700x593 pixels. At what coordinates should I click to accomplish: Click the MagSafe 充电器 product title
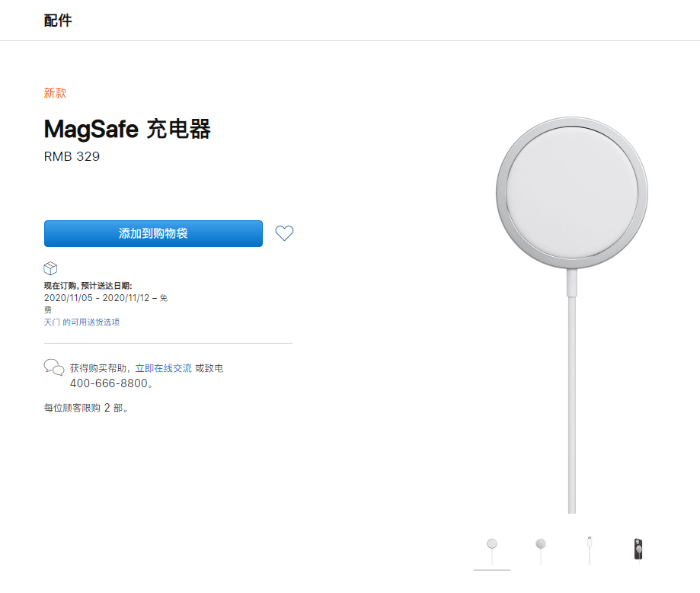[127, 130]
